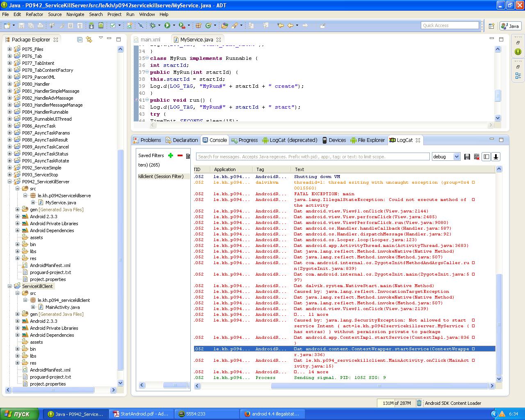This screenshot has height=420, width=525.
Task: Open Package Explorer view menu triangle
Action: tap(100, 38)
